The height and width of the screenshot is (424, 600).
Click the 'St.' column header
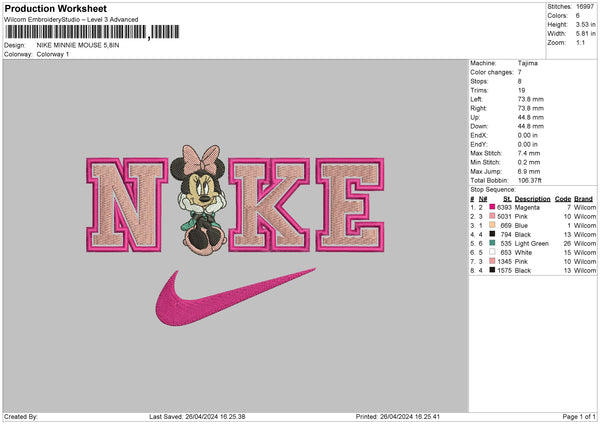coord(507,199)
